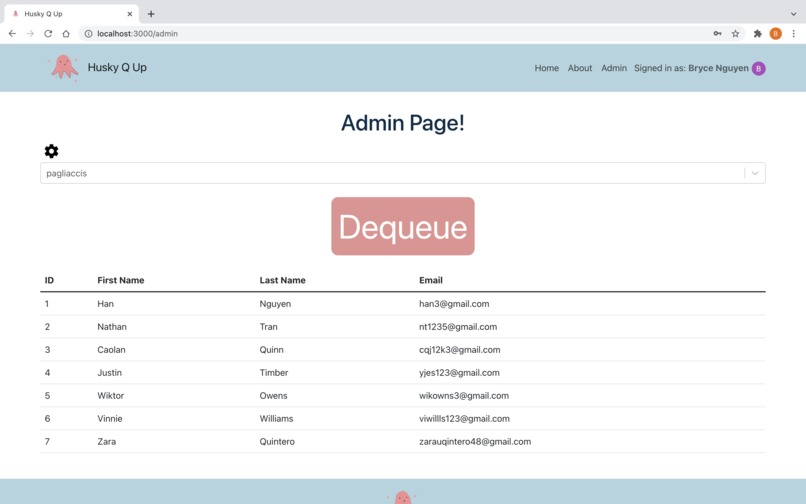Open About in navbar

(580, 68)
